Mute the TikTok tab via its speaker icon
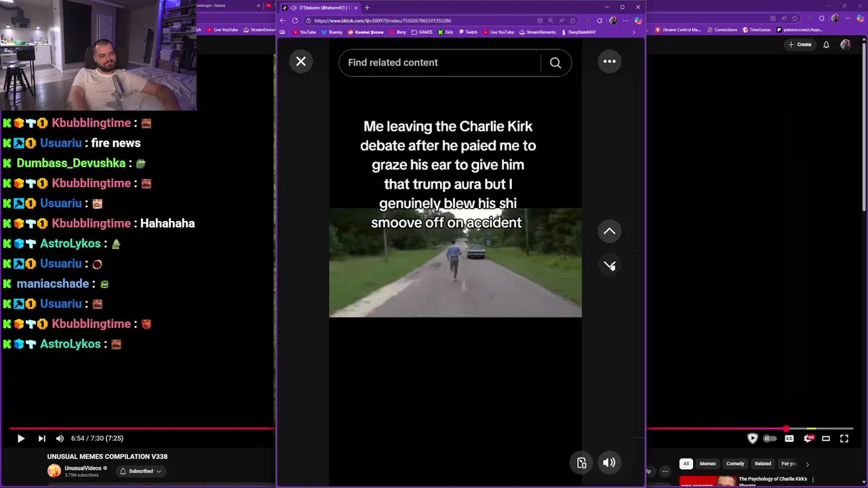Viewport: 868px width, 488px height. pyautogui.click(x=294, y=7)
